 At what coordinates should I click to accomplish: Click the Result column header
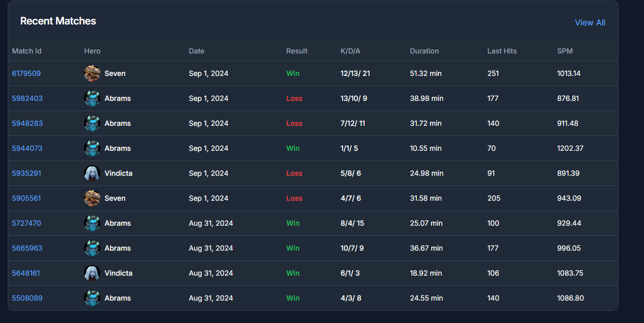coord(297,51)
